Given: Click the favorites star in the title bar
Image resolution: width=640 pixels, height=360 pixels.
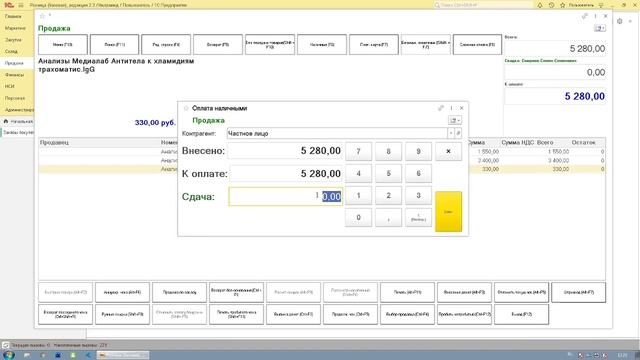Looking at the screenshot, I should pyautogui.click(x=562, y=5).
